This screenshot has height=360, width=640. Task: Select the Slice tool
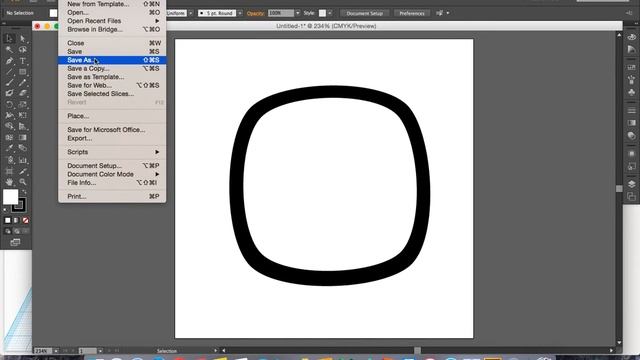(x=23, y=171)
